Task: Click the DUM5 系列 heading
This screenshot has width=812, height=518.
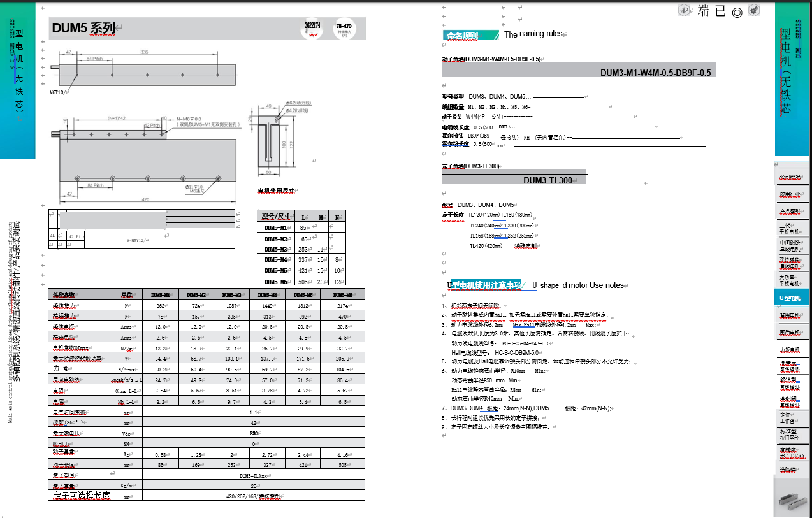Action: [83, 29]
